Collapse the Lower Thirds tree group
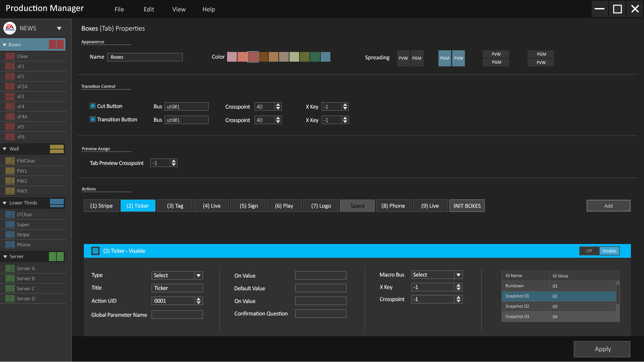Image resolution: width=644 pixels, height=362 pixels. (5, 203)
